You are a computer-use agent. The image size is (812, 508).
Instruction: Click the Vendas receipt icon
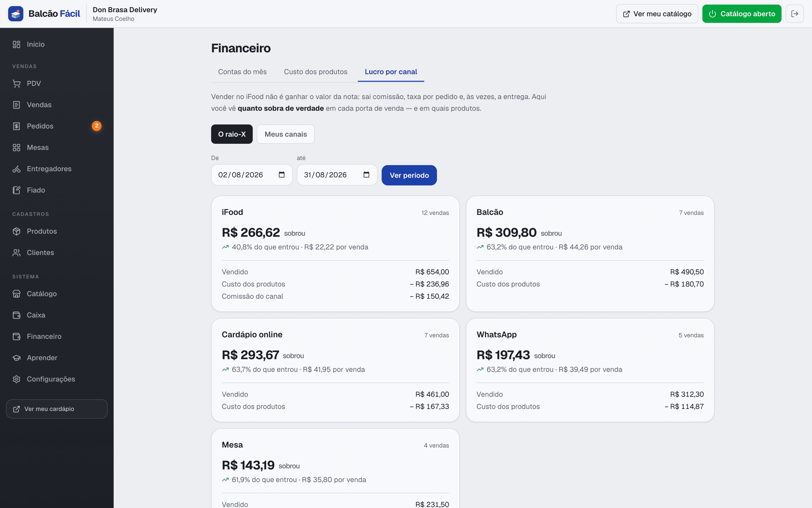(x=16, y=105)
